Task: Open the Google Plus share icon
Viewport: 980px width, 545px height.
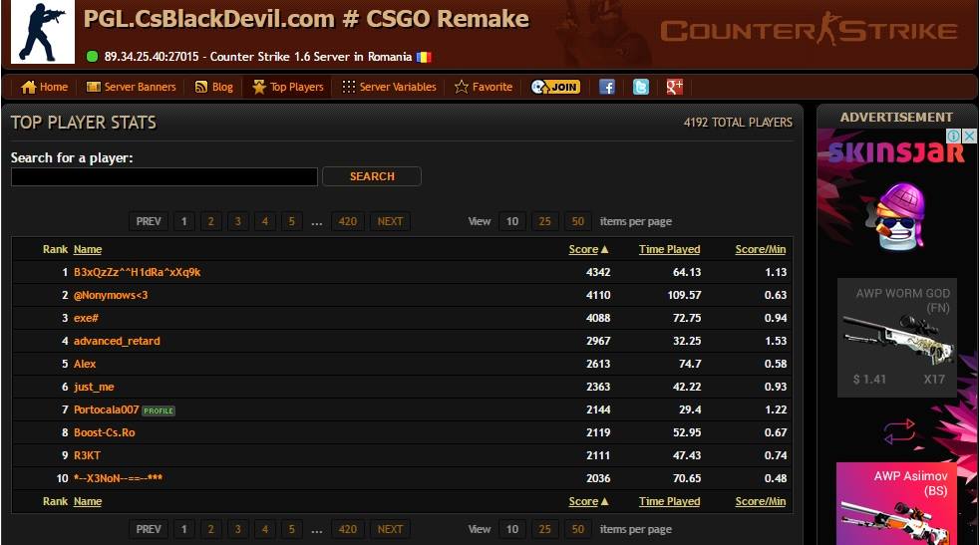Action: (x=674, y=87)
